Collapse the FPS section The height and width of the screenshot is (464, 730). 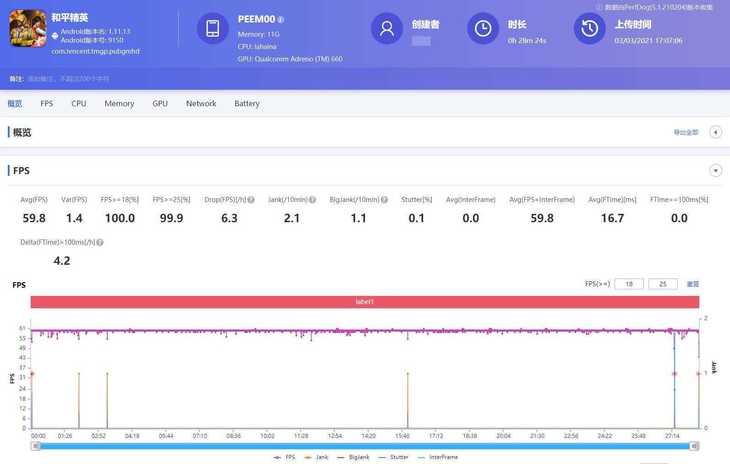pos(715,171)
